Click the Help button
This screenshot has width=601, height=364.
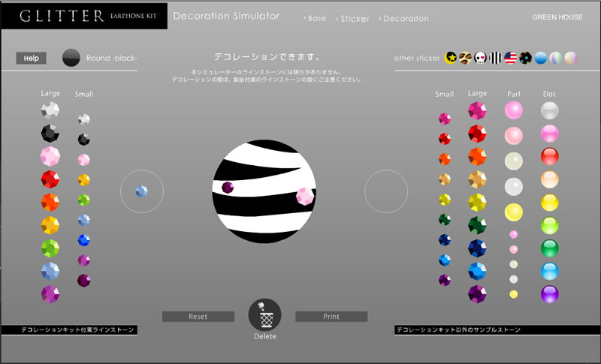click(x=31, y=59)
